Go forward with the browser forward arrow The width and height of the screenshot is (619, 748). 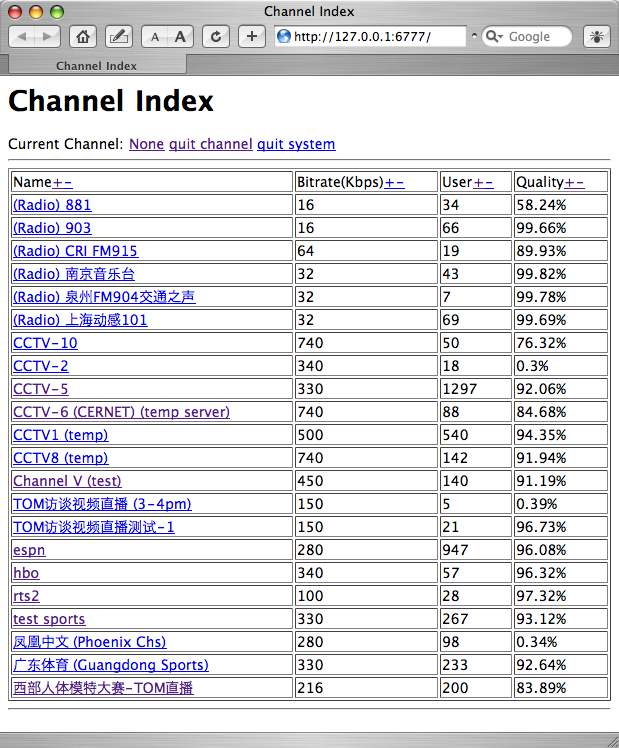(47, 36)
